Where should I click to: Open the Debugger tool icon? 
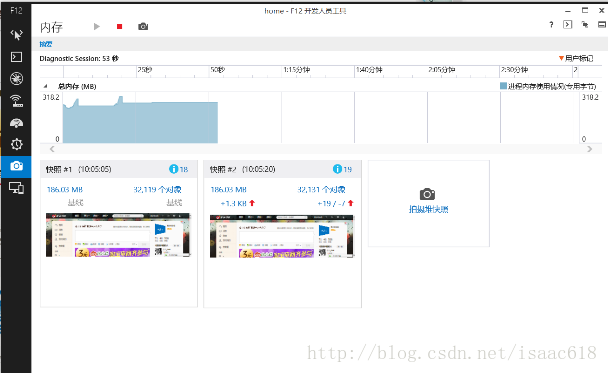point(16,79)
